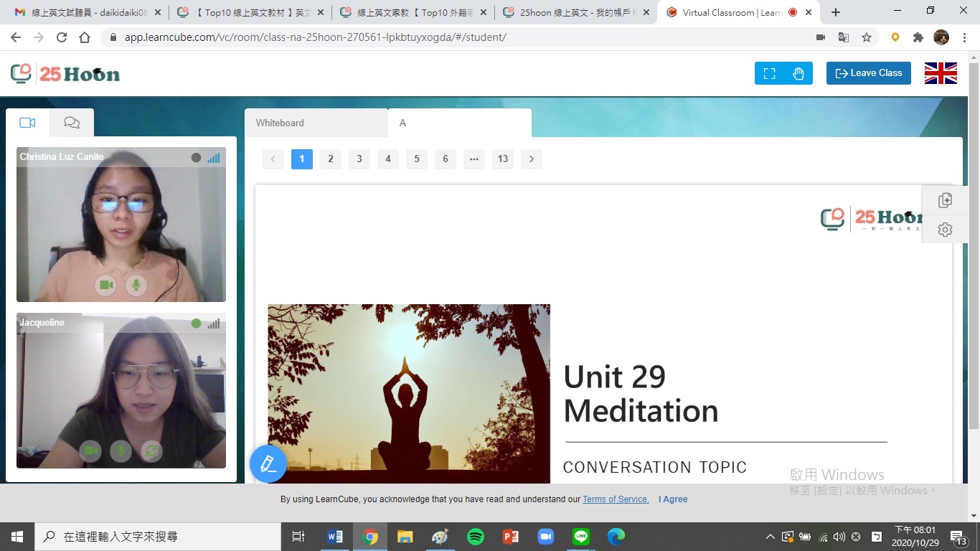Switch to the Whiteboard tab
The height and width of the screenshot is (551, 980).
(x=316, y=123)
